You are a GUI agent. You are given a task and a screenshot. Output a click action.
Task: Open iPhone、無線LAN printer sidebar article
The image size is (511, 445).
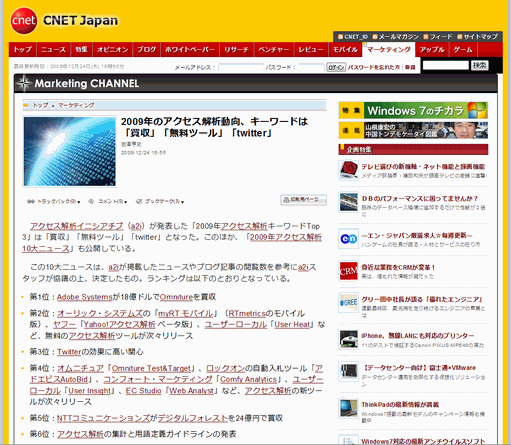[x=418, y=336]
